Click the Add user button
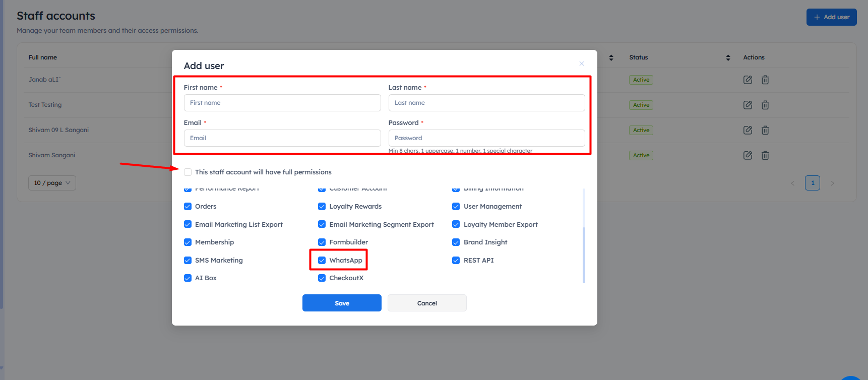This screenshot has width=868, height=380. [831, 17]
